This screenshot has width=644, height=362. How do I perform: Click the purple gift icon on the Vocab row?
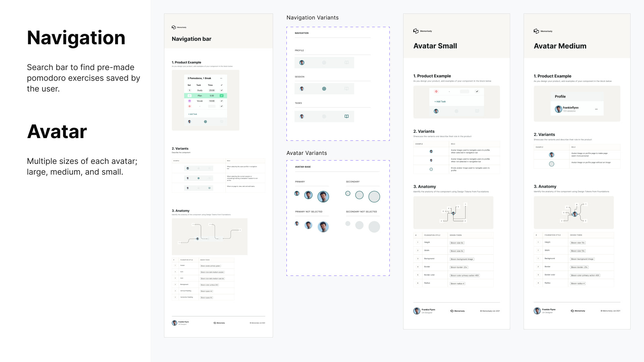pos(190,101)
